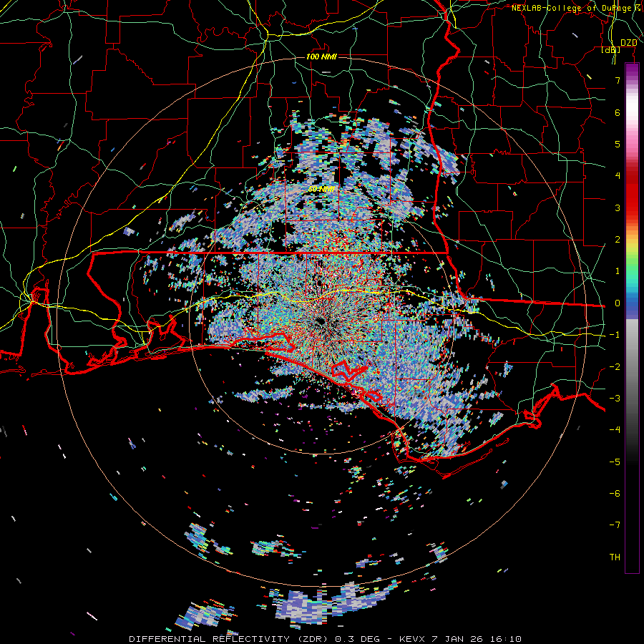Screen dimensions: 644x644
Task: Click the scale value "-4" on legend
Action: click(x=615, y=430)
